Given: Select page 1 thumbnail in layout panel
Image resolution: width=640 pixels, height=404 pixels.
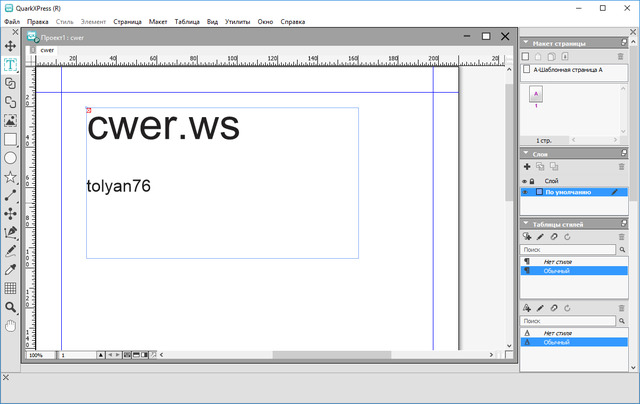Looking at the screenshot, I should 536,94.
